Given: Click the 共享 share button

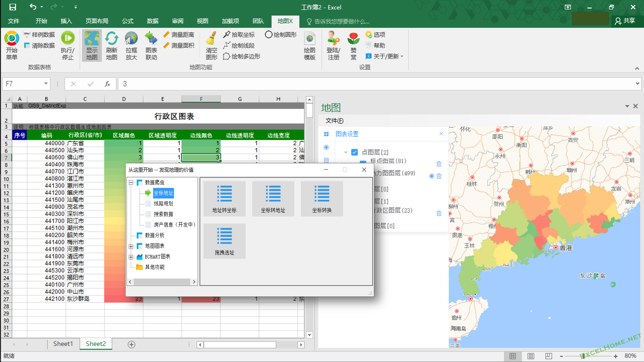Looking at the screenshot, I should 625,21.
